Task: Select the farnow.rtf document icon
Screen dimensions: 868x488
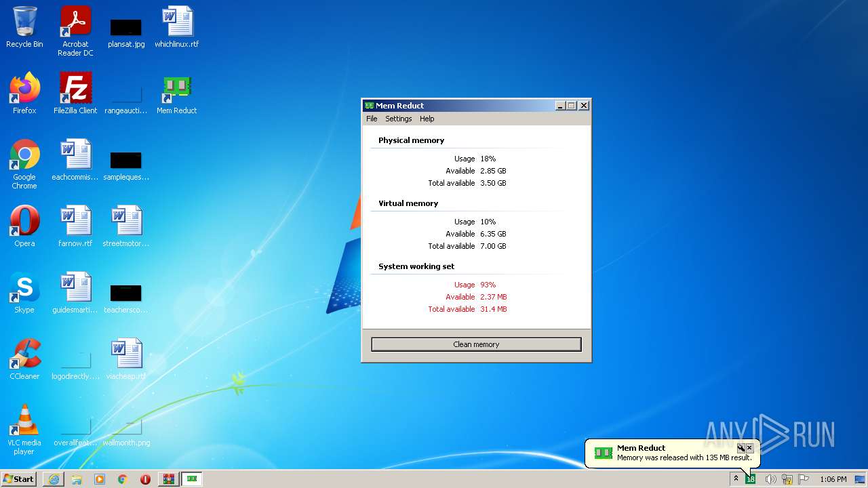Action: [x=75, y=226]
